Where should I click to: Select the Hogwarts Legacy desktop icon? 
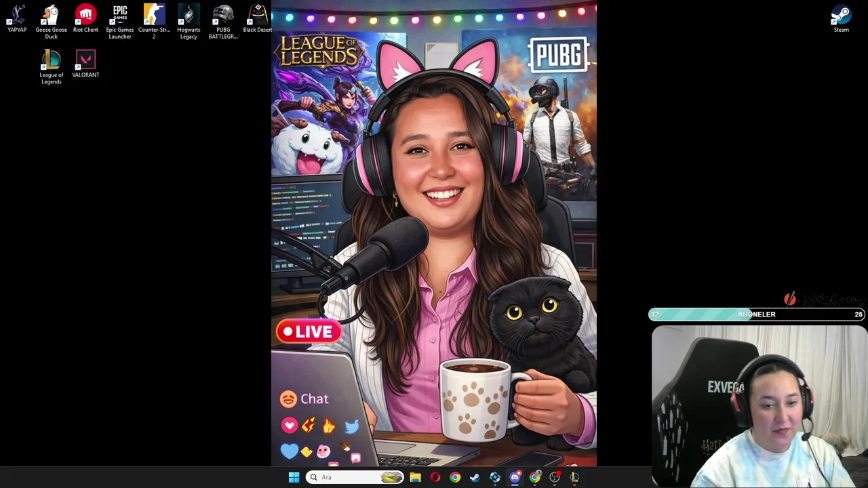click(189, 22)
